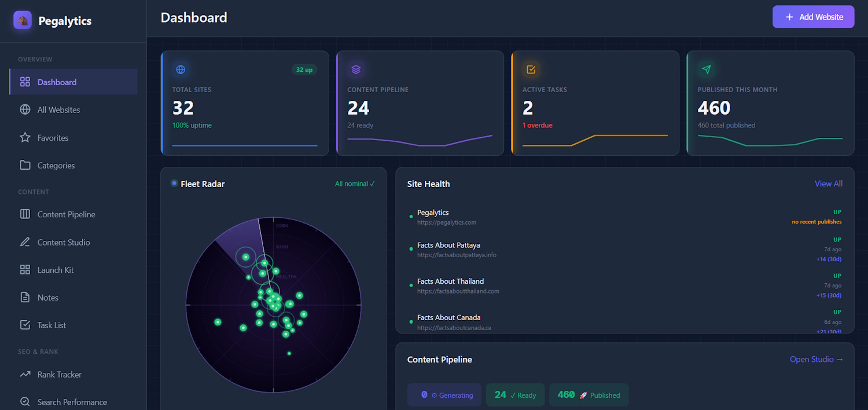Click the Content Studio pencil icon

click(25, 242)
